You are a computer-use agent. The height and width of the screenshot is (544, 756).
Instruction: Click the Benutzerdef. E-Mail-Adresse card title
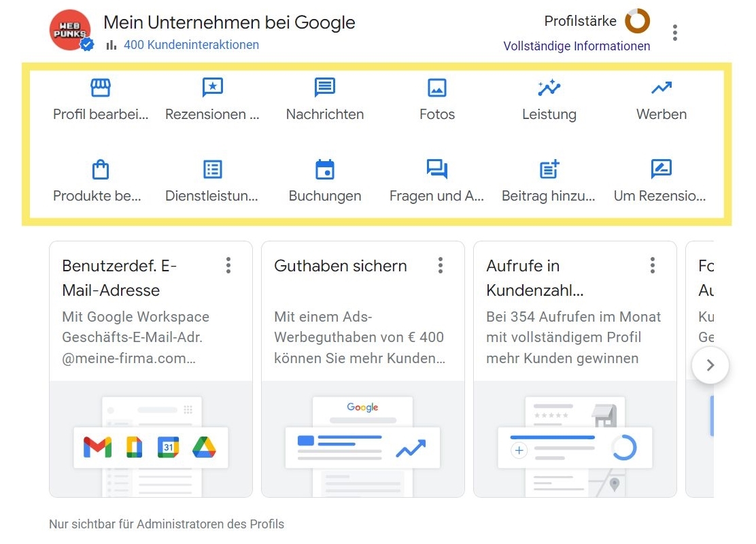(119, 278)
